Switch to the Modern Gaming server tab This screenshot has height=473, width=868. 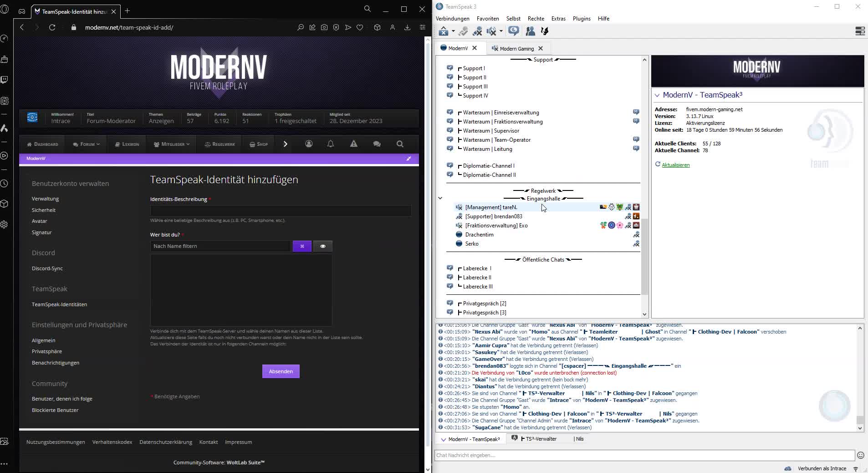pyautogui.click(x=517, y=48)
